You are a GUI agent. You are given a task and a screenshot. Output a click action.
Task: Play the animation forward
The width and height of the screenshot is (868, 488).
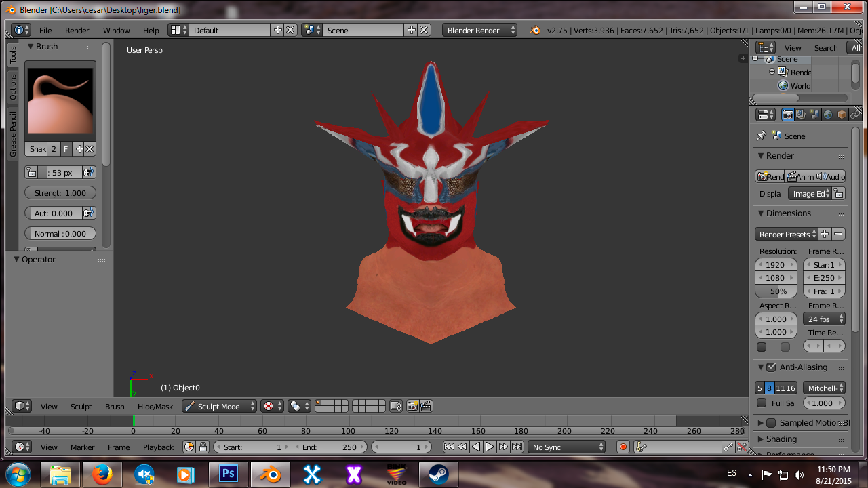pos(490,447)
